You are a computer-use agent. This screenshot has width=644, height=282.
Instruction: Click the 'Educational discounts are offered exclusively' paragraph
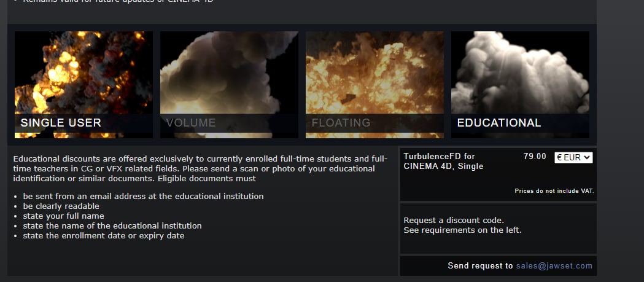click(x=200, y=169)
